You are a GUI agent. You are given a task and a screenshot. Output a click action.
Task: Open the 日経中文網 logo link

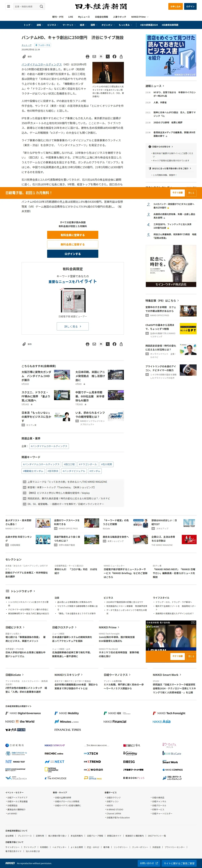15,730
